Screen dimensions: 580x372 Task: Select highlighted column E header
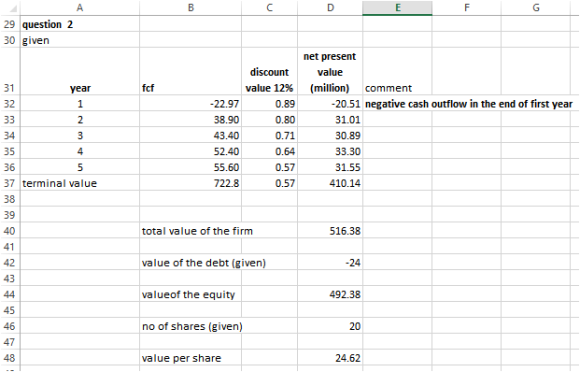click(x=397, y=7)
